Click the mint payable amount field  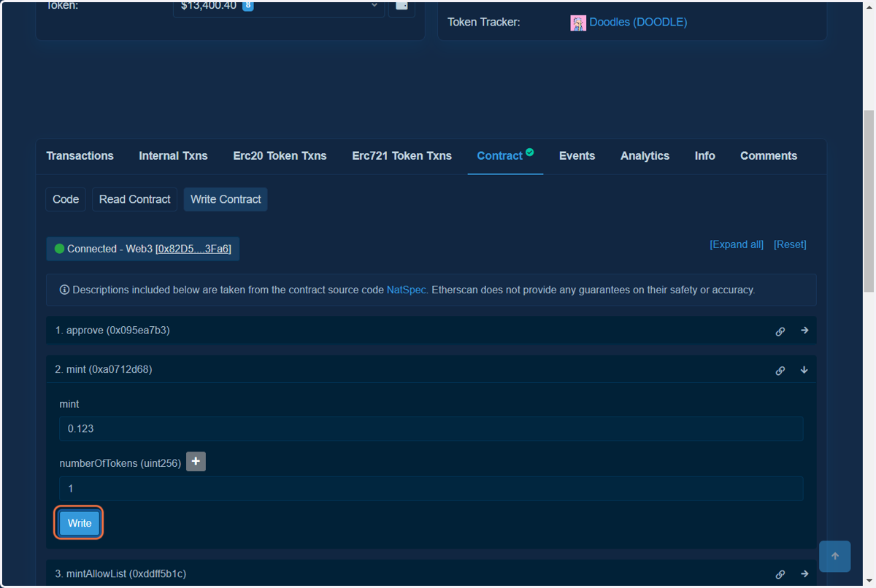click(x=431, y=429)
